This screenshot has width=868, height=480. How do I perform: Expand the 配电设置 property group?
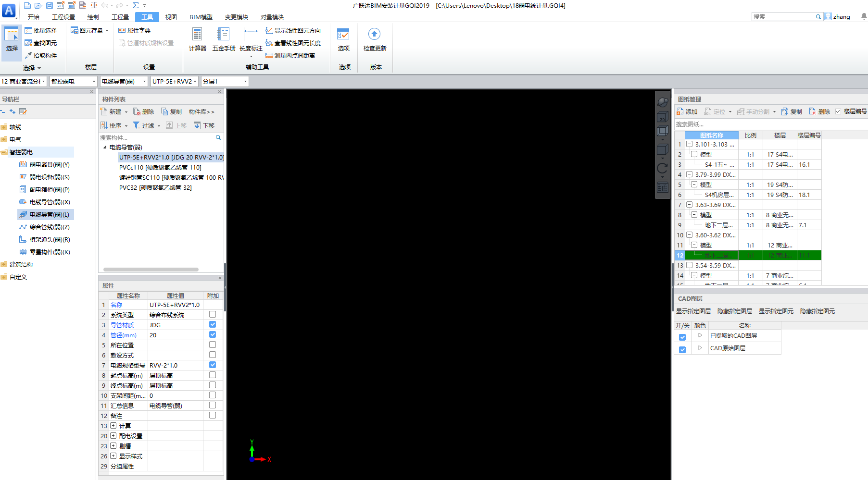113,436
